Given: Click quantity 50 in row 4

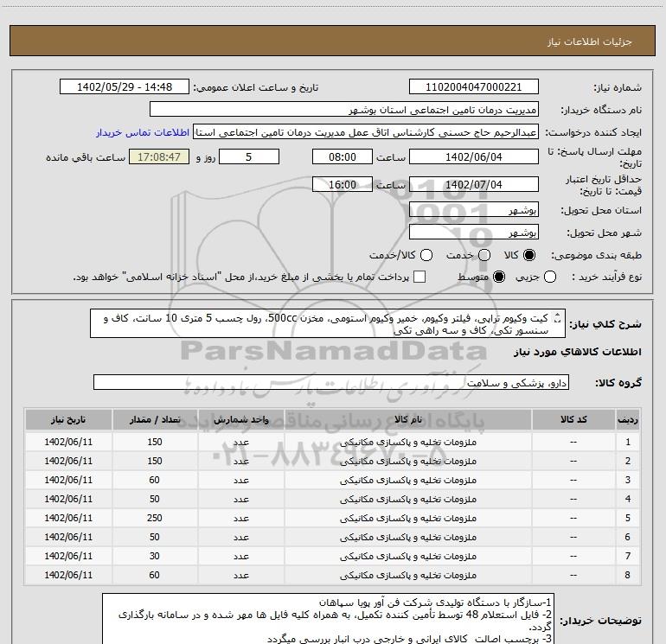Looking at the screenshot, I should coord(155,499).
